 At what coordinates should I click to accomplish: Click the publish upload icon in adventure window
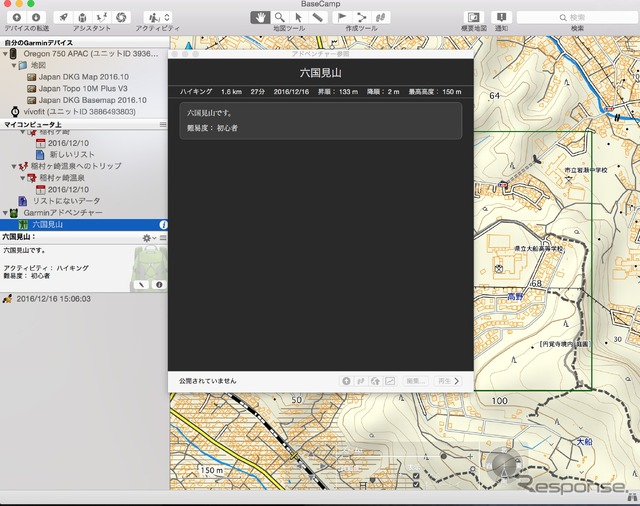pyautogui.click(x=346, y=381)
